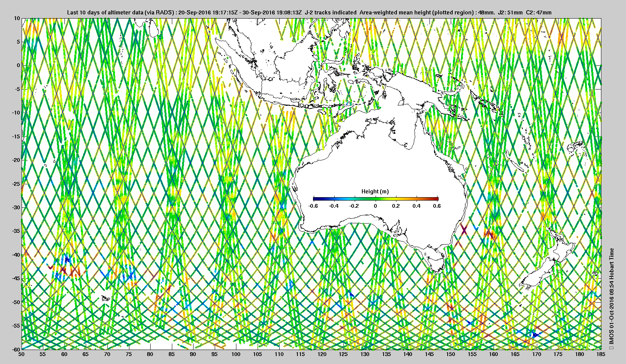Click the longitude axis tick '75'
This screenshot has width=626, height=364.
pyautogui.click(x=129, y=354)
